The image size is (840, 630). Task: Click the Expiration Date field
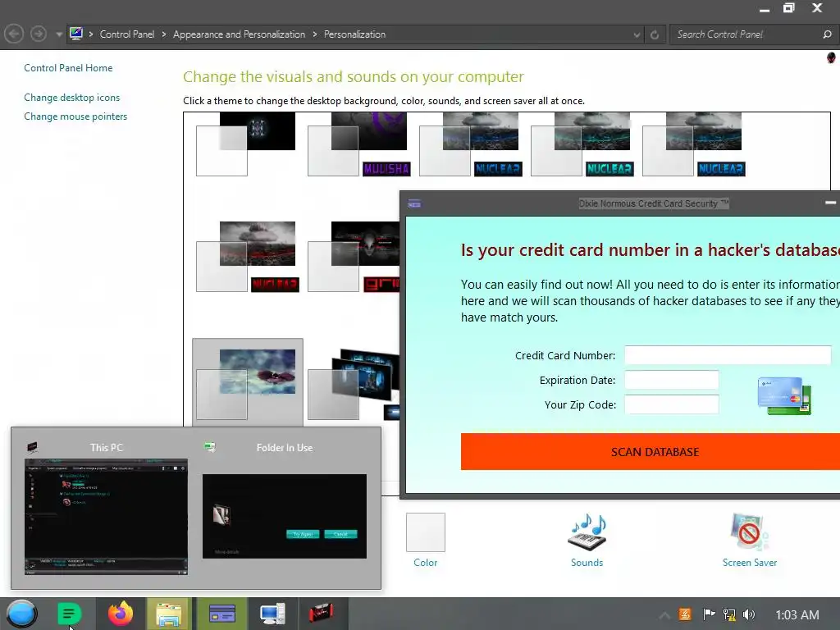coord(671,380)
